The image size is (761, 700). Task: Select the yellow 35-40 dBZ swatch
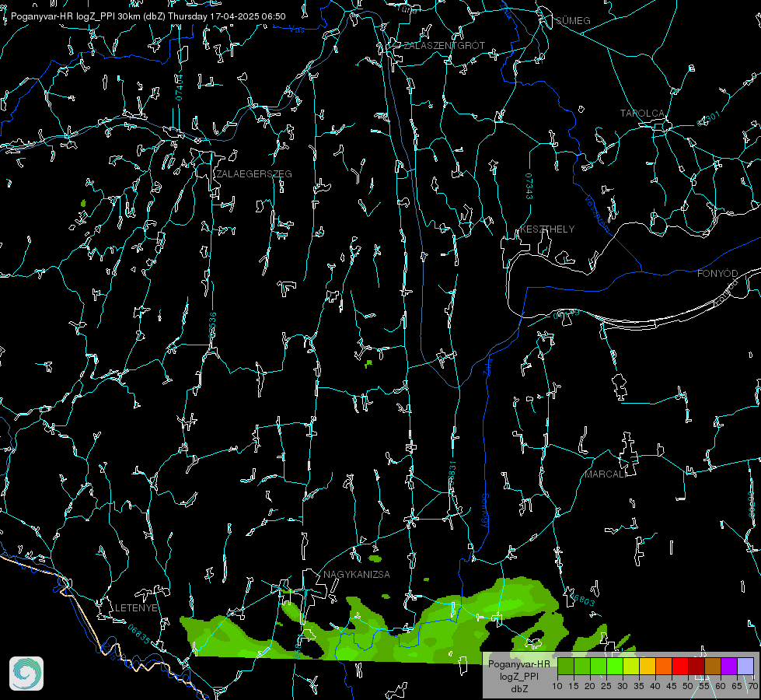648,666
